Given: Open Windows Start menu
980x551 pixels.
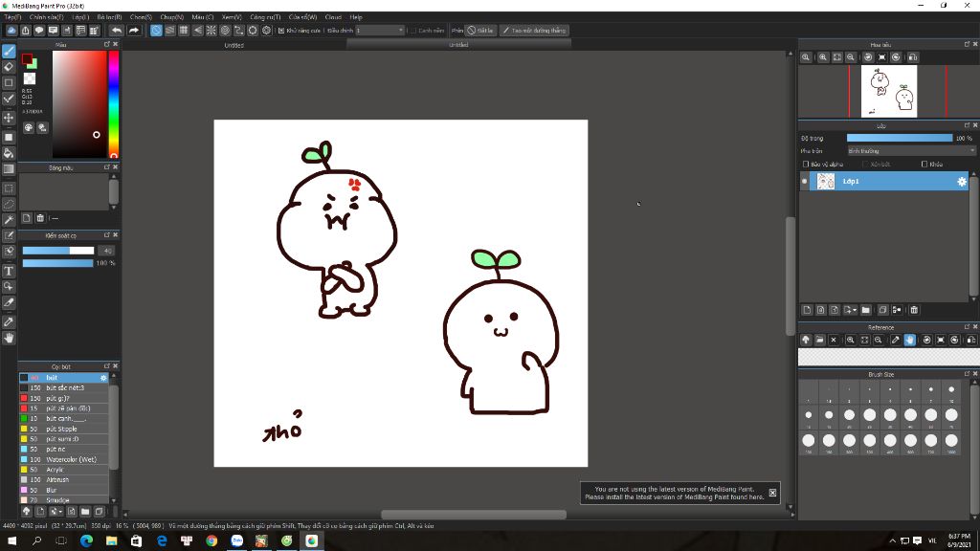Looking at the screenshot, I should 11,541.
